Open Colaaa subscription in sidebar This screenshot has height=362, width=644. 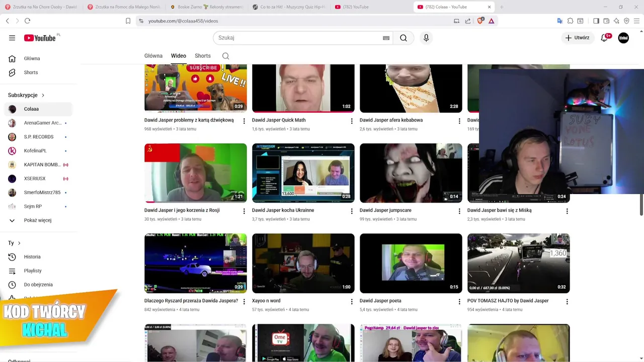pyautogui.click(x=39, y=109)
